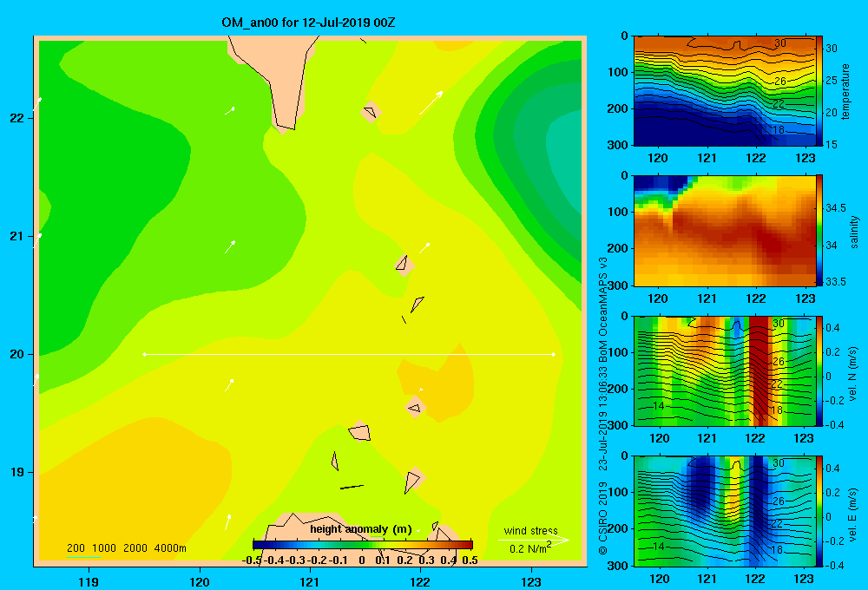The image size is (868, 590).
Task: Click the "-0.4" tick on the vel. E scale
Action: pyautogui.click(x=835, y=565)
